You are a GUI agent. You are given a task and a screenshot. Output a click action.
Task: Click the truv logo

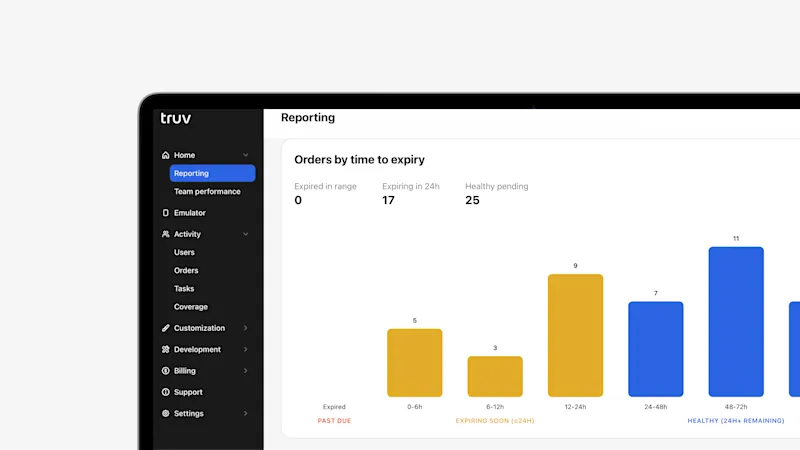(176, 118)
